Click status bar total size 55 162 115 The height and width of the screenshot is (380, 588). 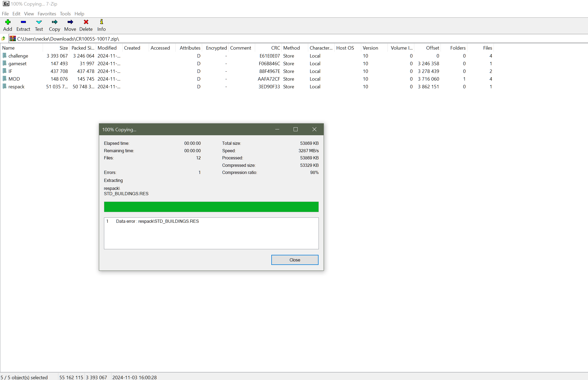pos(71,377)
